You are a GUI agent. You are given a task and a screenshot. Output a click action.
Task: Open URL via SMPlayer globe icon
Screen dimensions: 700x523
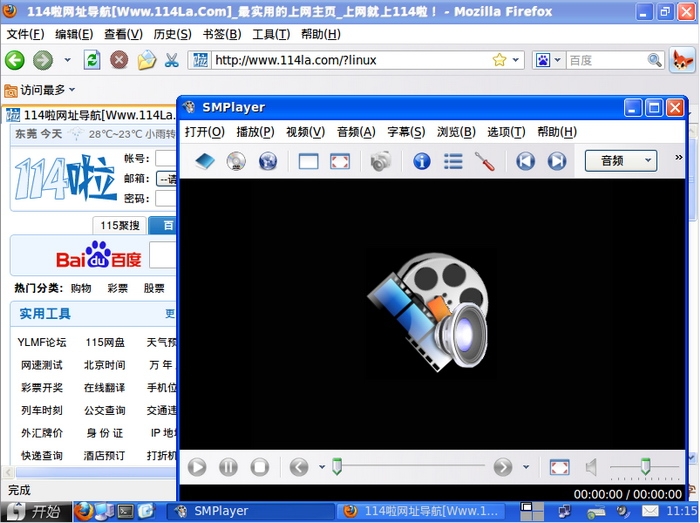coord(268,161)
